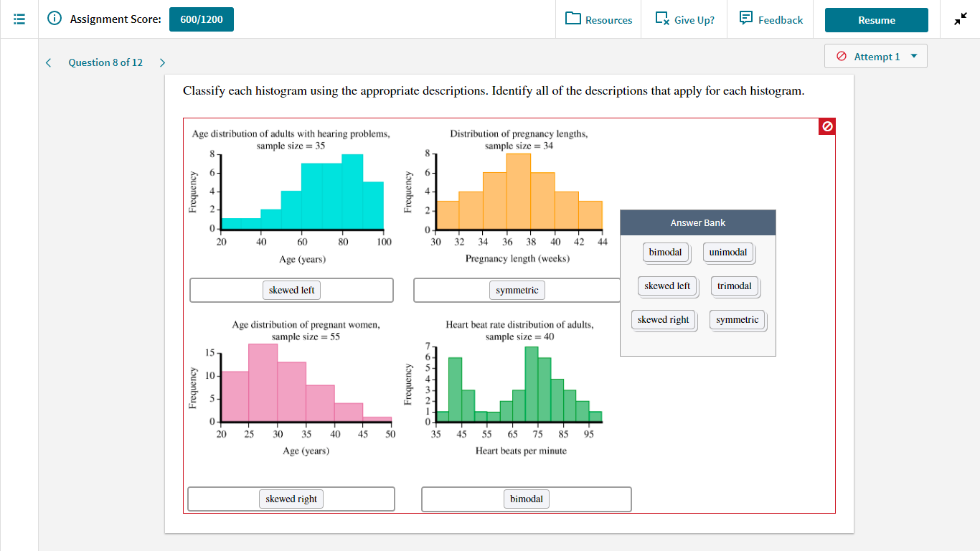980x551 pixels.
Task: Click the Give Up icon
Action: (661, 19)
